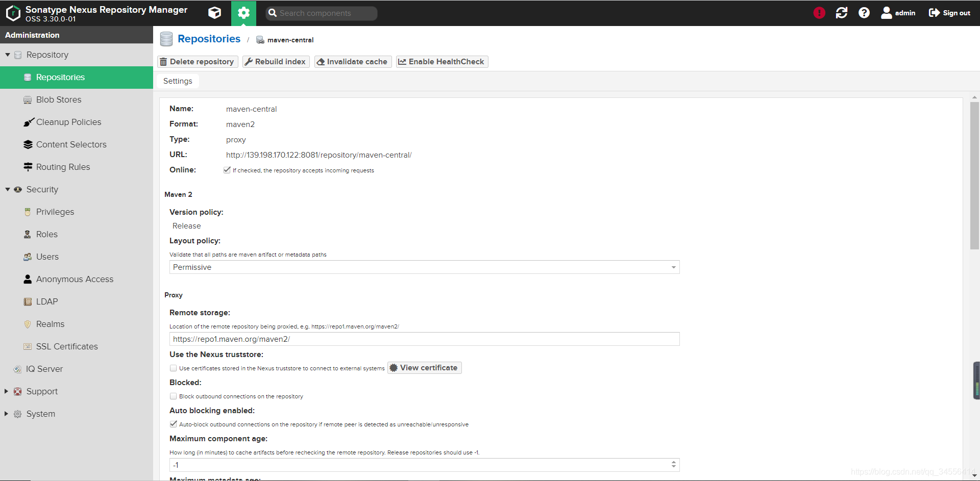Open Content Selectors in the sidebar
Viewport: 980px width, 481px height.
pyautogui.click(x=77, y=145)
